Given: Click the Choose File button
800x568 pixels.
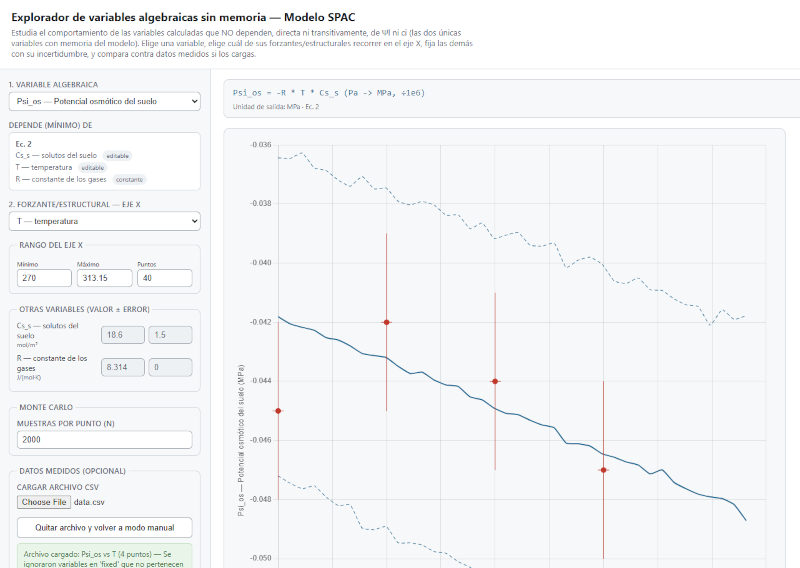Looking at the screenshot, I should pyautogui.click(x=44, y=502).
